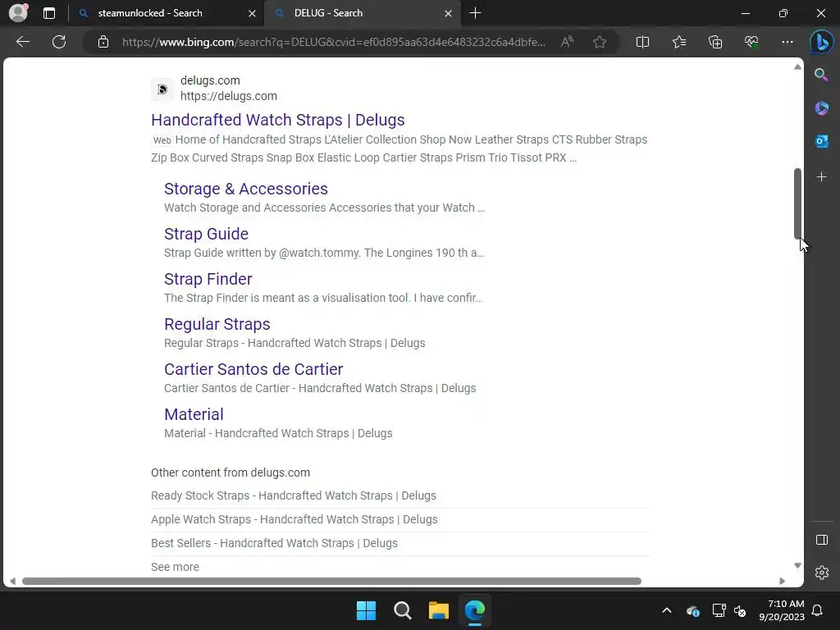Open the sidebar Search icon
The width and height of the screenshot is (840, 630).
pos(821,75)
